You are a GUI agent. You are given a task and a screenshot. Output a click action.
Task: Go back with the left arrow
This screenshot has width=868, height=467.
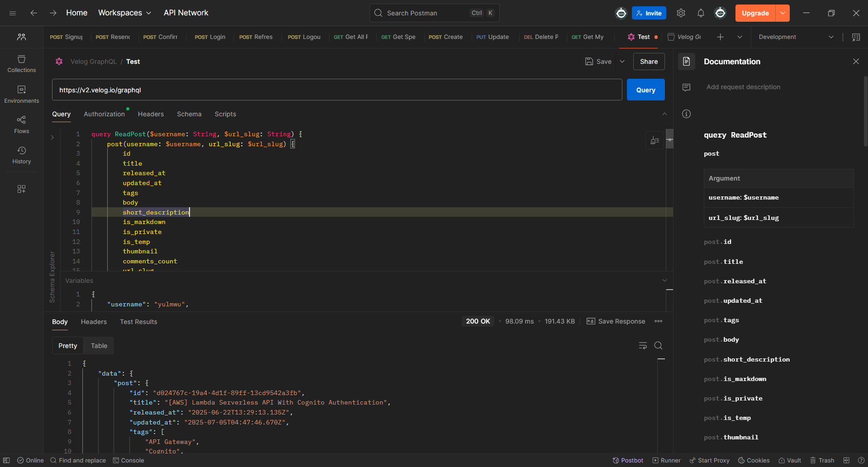point(33,13)
